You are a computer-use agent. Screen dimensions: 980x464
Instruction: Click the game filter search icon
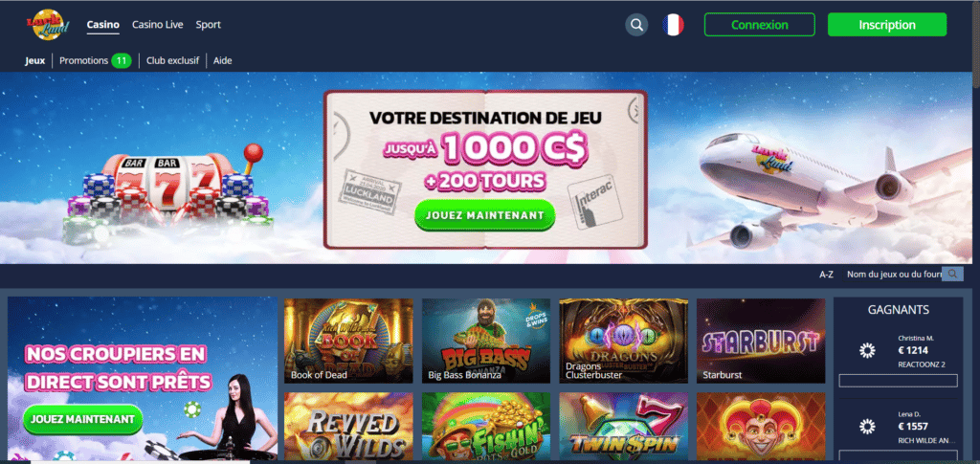click(952, 275)
